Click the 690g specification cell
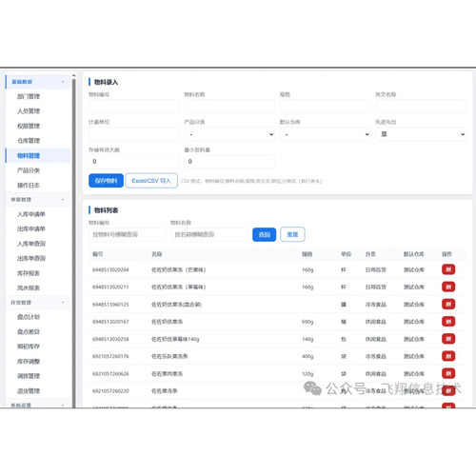The width and height of the screenshot is (476, 476). (x=307, y=322)
